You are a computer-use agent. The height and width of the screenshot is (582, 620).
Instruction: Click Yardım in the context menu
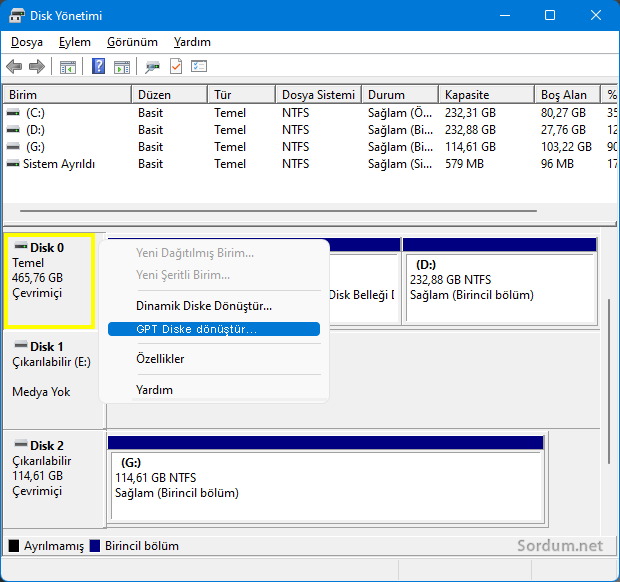click(214, 390)
